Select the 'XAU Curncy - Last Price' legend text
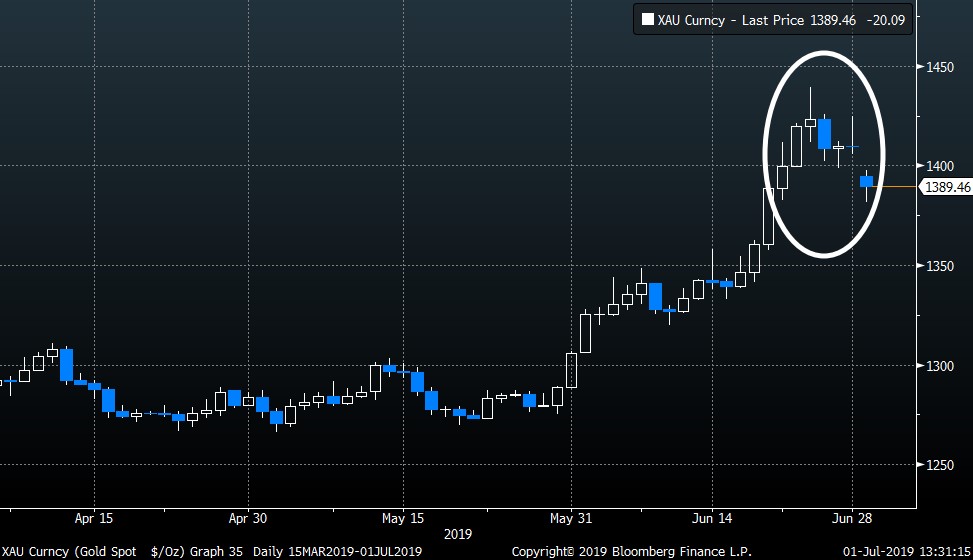Image resolution: width=973 pixels, height=560 pixels. (x=731, y=20)
